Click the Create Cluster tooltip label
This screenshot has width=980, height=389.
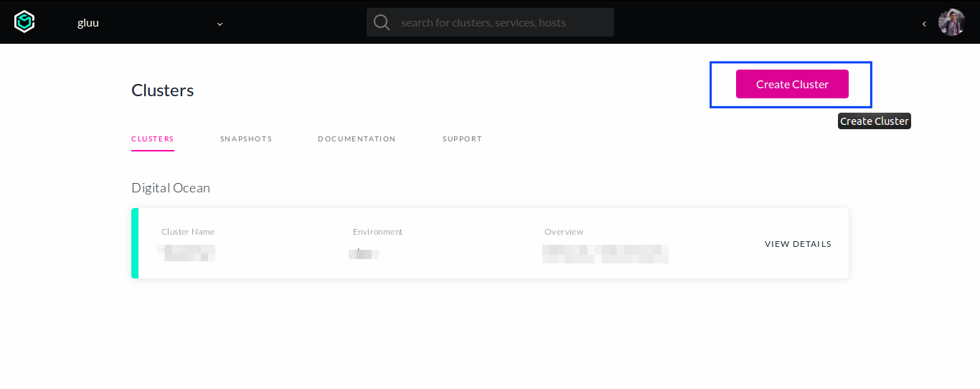(x=874, y=121)
